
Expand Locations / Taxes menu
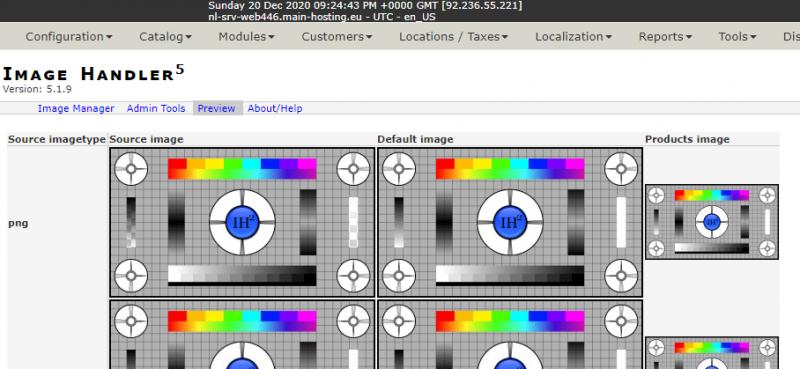point(454,37)
